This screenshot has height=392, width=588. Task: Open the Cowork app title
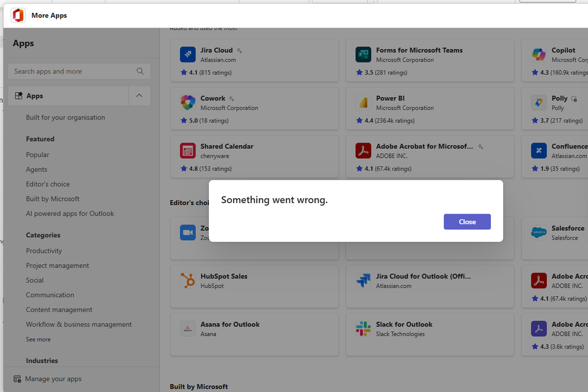coord(212,98)
